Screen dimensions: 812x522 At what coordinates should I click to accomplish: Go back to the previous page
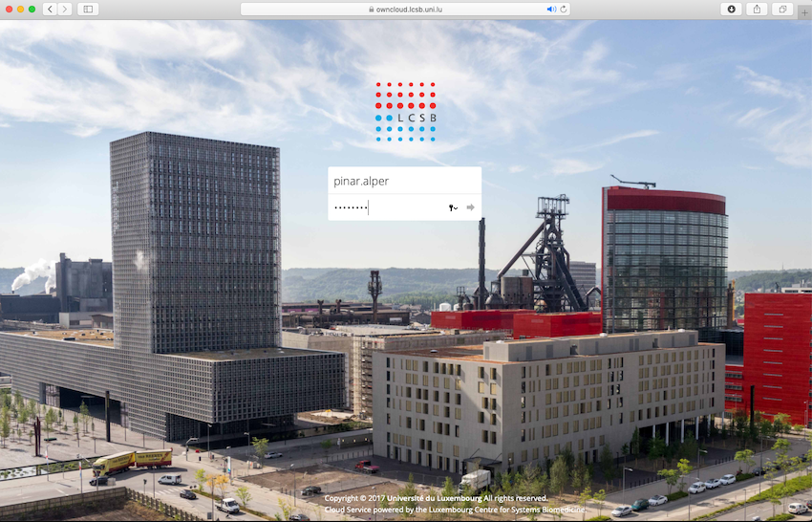[49, 9]
